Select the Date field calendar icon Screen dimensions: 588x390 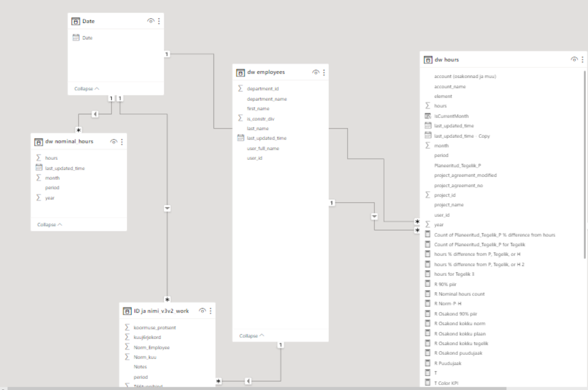[76, 37]
